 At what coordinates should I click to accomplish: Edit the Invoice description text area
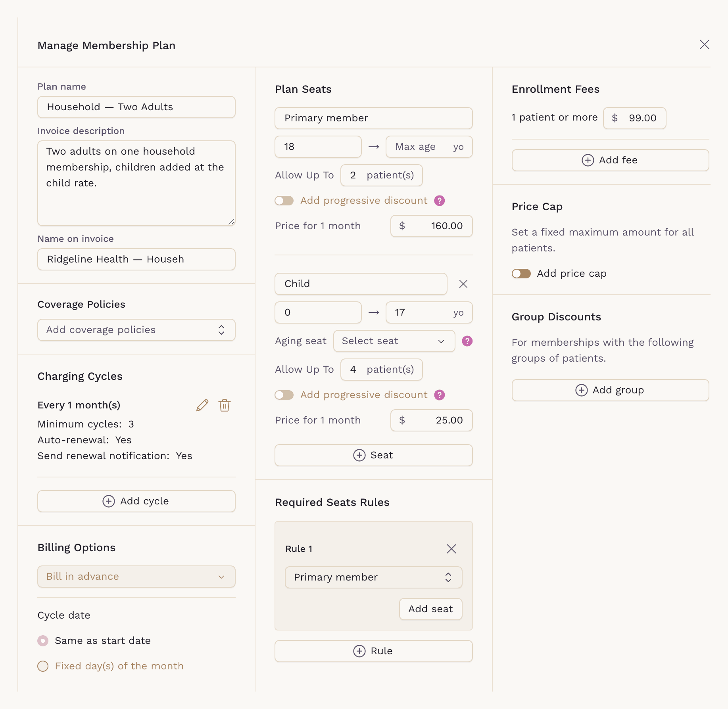coord(136,183)
